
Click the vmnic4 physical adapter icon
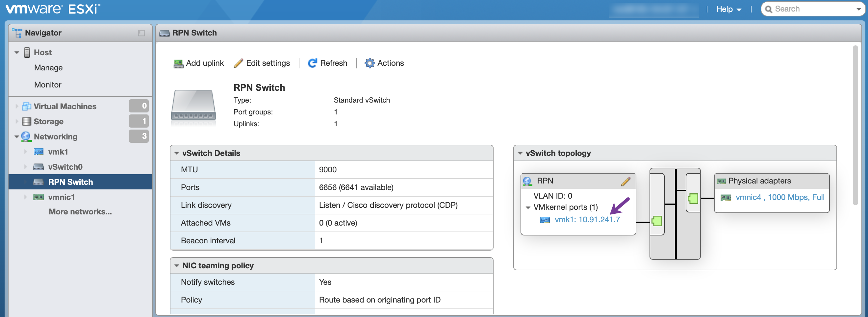coord(726,198)
